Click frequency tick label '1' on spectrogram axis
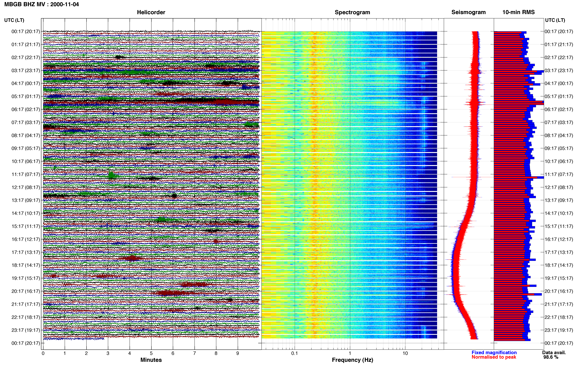Viewport: 588px width, 368px height. click(x=350, y=353)
